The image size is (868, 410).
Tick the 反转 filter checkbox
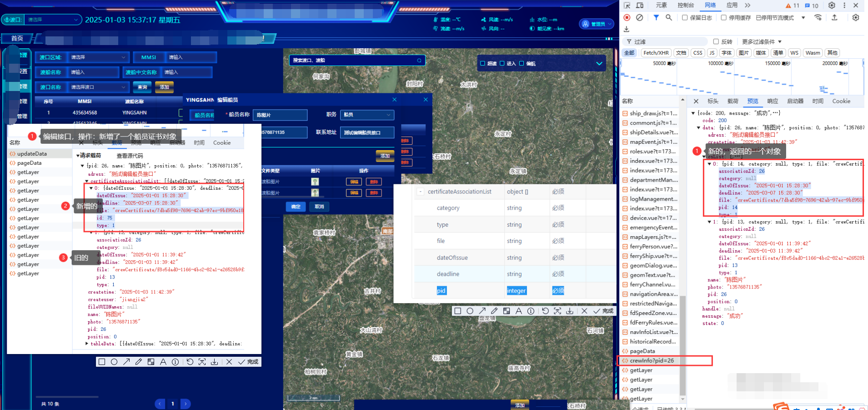tap(716, 41)
